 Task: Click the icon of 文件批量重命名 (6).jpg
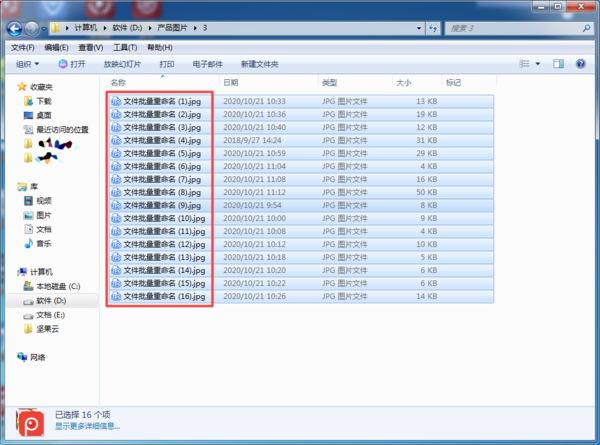pos(116,166)
